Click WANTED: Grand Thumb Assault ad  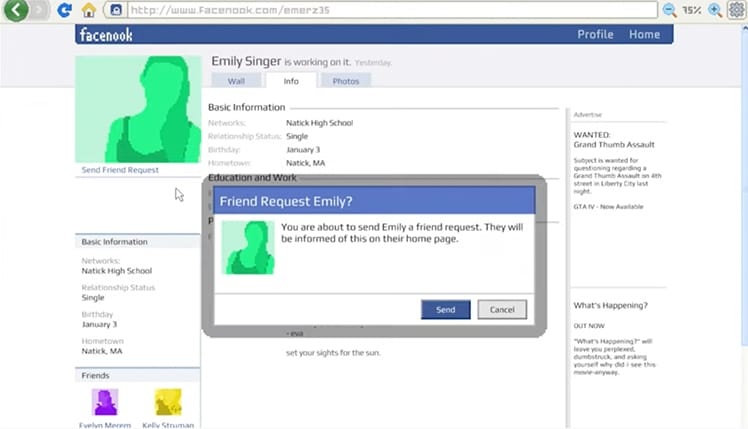coord(614,140)
